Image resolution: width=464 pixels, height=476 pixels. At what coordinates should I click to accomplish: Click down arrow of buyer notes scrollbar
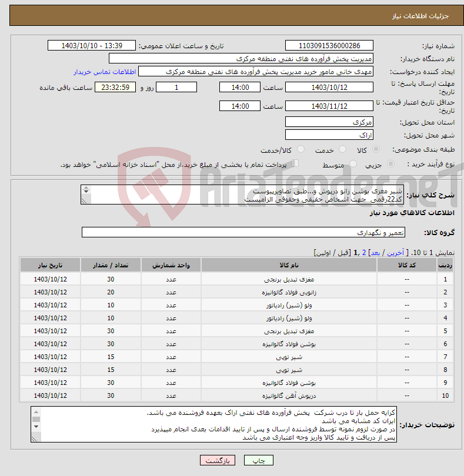[x=36, y=427]
